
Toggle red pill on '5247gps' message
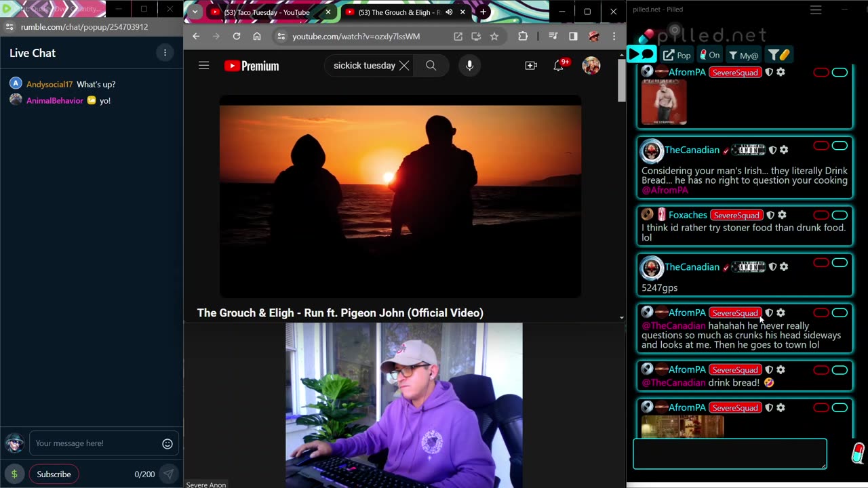pos(821,263)
